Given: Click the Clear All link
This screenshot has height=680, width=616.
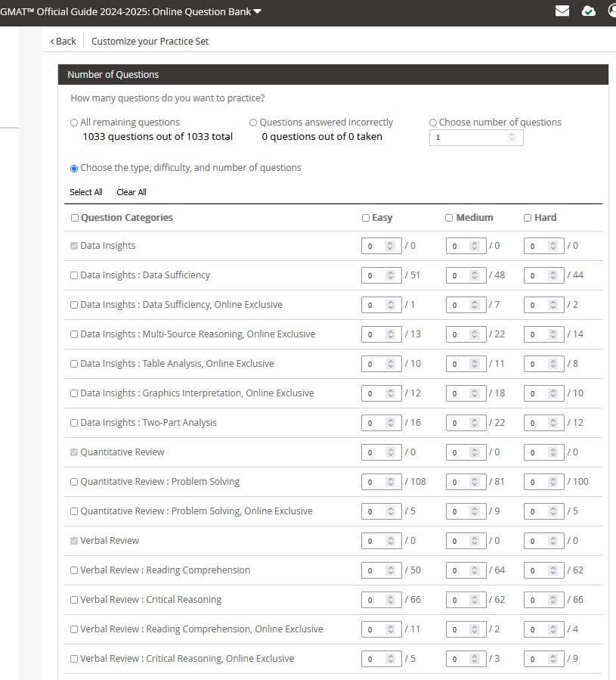Looking at the screenshot, I should tap(132, 192).
